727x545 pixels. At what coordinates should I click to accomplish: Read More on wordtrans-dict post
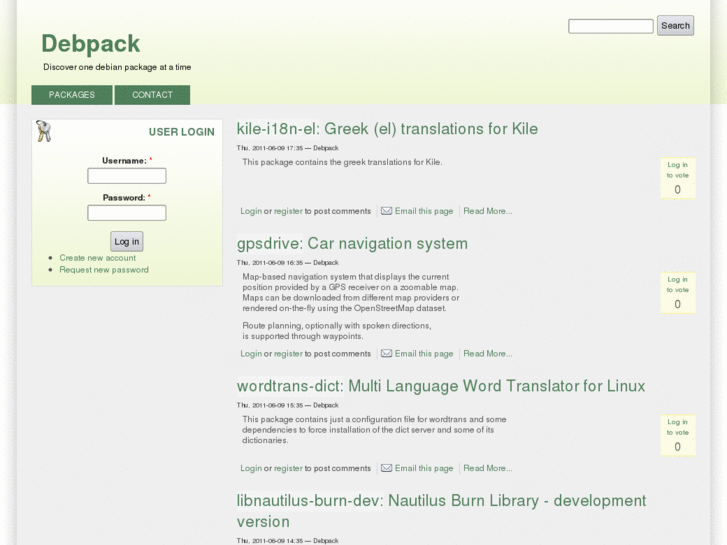488,468
